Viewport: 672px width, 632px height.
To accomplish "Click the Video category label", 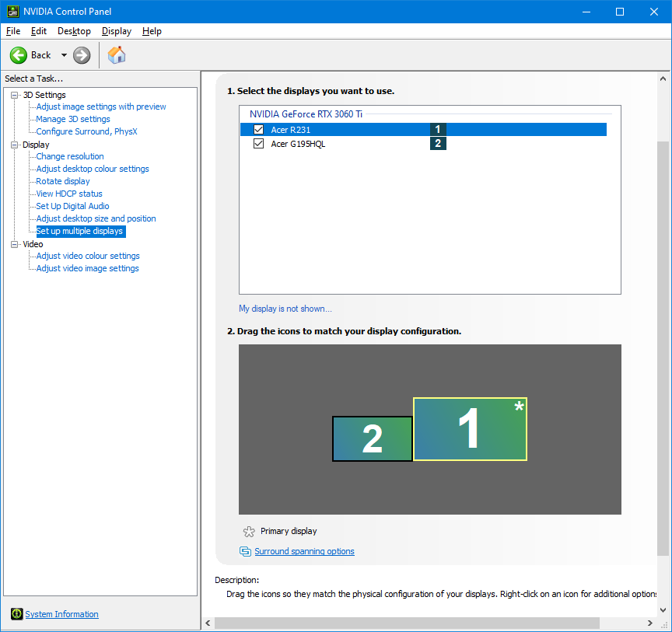I will (x=33, y=244).
